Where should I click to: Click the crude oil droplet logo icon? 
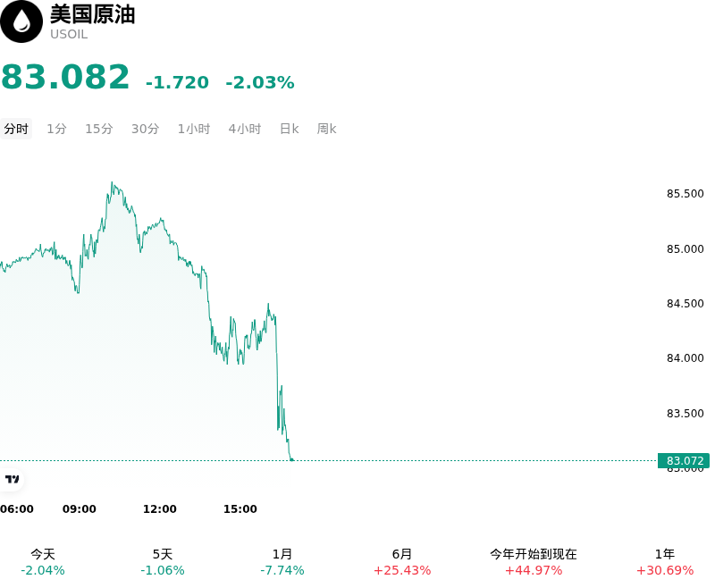coord(21,21)
